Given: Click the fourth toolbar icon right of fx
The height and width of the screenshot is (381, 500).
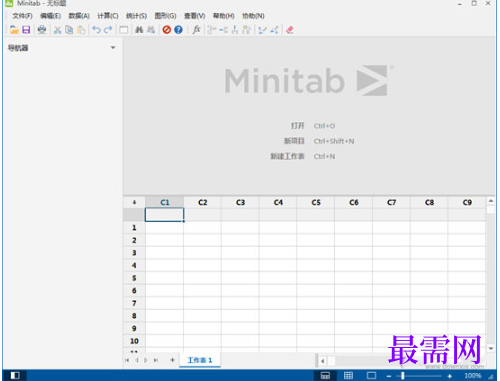Looking at the screenshot, I should point(247,30).
